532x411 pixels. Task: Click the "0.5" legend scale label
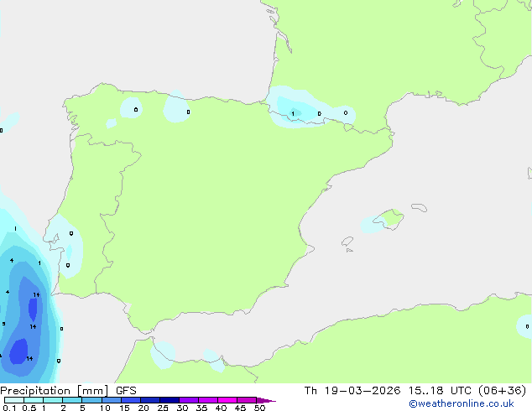[x=29, y=408]
